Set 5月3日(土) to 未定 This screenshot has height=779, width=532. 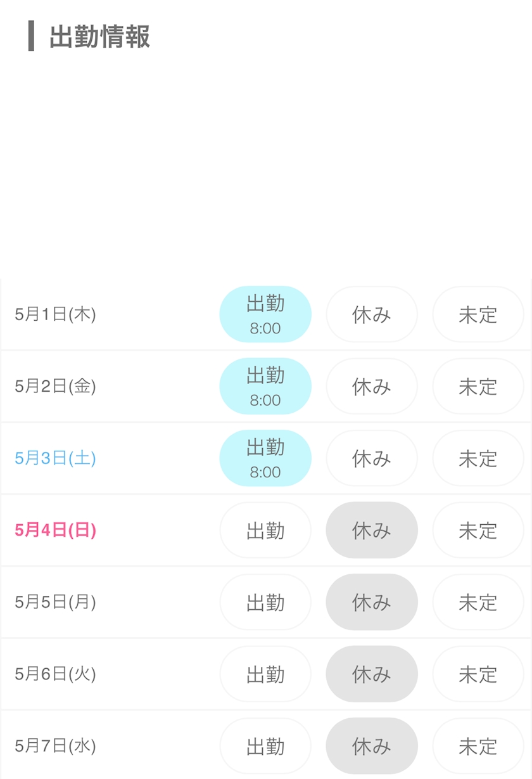pos(478,458)
